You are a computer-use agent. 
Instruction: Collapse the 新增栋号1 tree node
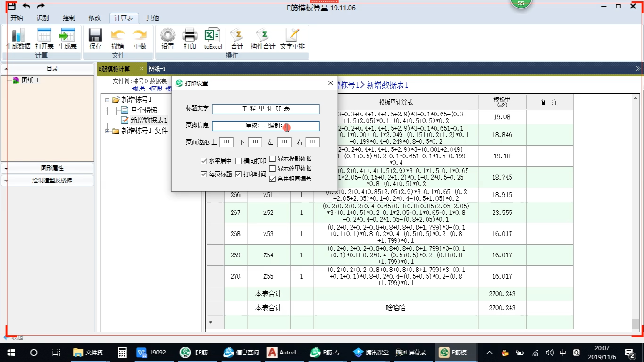(x=107, y=100)
